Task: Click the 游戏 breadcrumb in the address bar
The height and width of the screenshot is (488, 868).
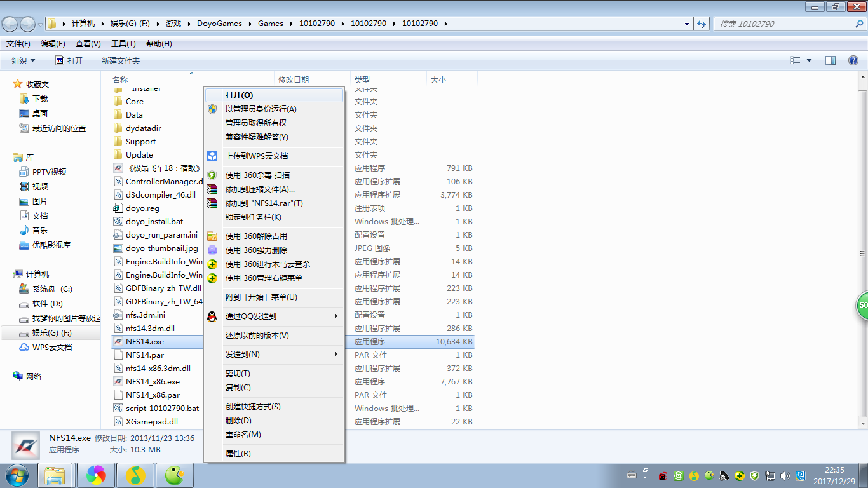Action: point(173,24)
